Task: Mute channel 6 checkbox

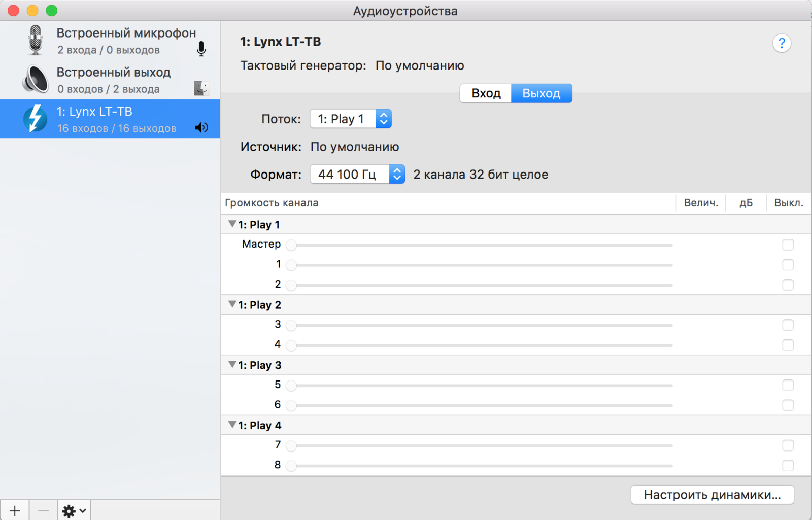Action: (x=788, y=405)
